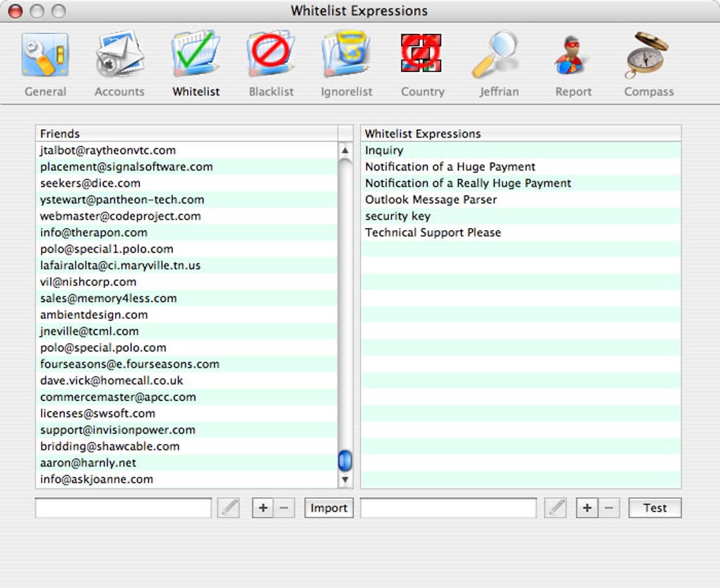The height and width of the screenshot is (588, 720).
Task: Select fourseasons@e.fourseasons.com row
Action: pos(186,364)
